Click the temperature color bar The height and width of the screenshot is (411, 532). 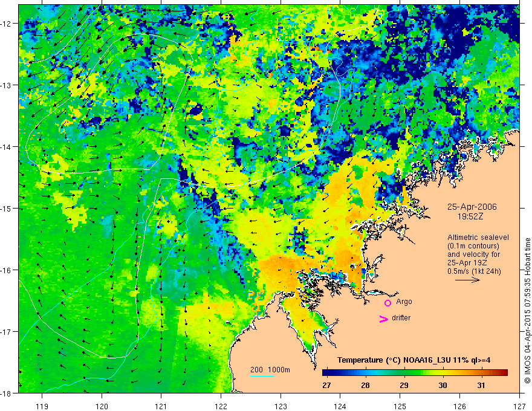[x=415, y=373]
